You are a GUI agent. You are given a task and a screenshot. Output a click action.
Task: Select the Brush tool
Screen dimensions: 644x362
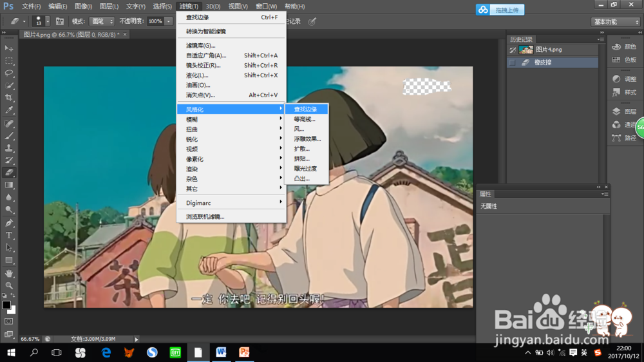[8, 136]
